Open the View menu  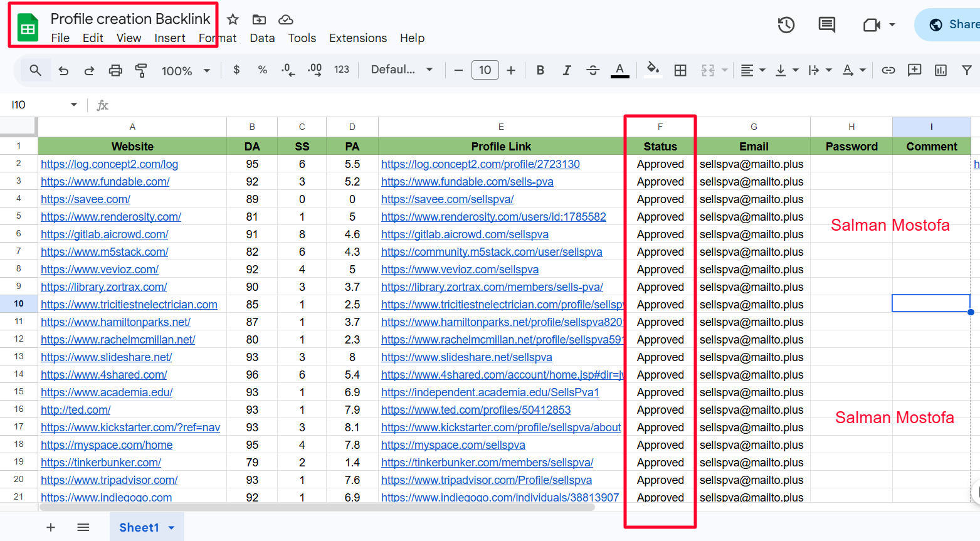click(x=129, y=38)
